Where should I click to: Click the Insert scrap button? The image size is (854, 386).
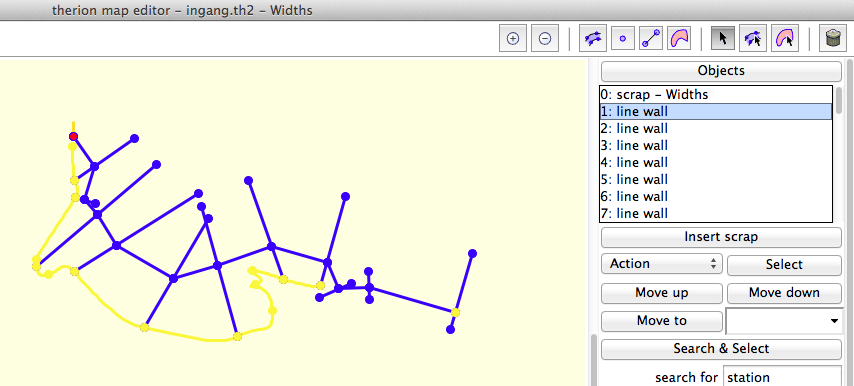[x=721, y=237]
